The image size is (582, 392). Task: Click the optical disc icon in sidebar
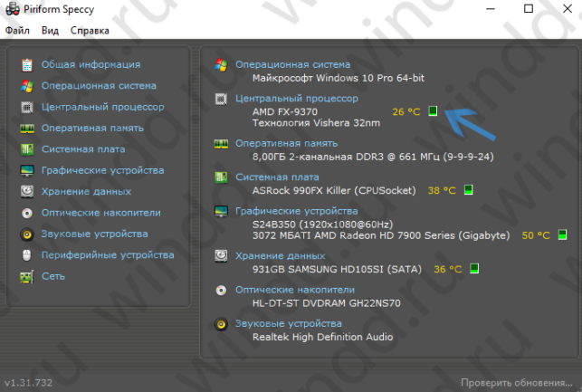pyautogui.click(x=27, y=213)
